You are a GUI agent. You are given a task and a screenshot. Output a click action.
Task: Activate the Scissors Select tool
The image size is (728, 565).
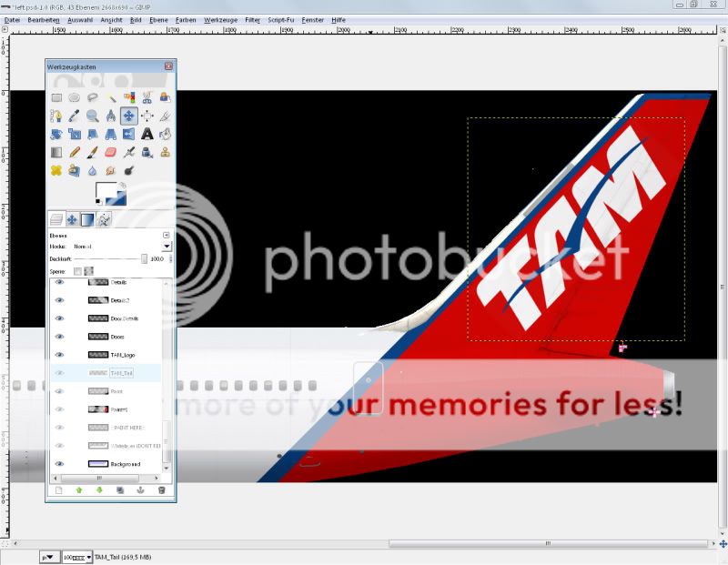[147, 97]
